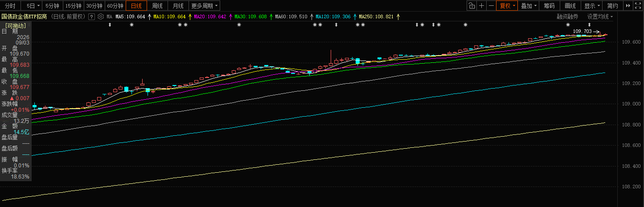
Task: Click the 简约 simple mode button
Action: pyautogui.click(x=613, y=6)
